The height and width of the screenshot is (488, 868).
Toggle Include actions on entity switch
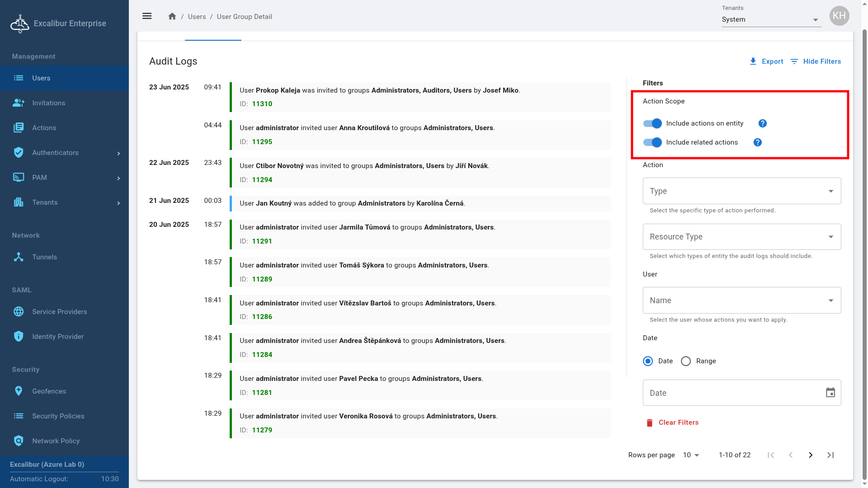coord(652,123)
